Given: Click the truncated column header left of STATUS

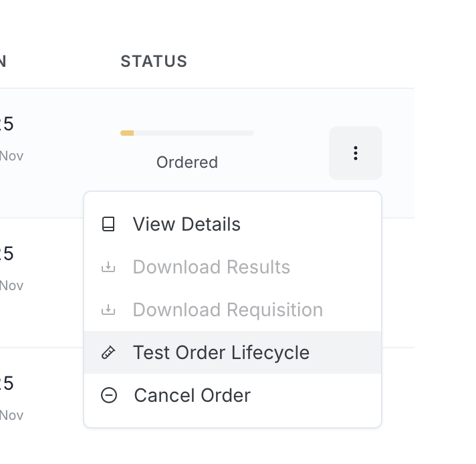Looking at the screenshot, I should tap(3, 62).
